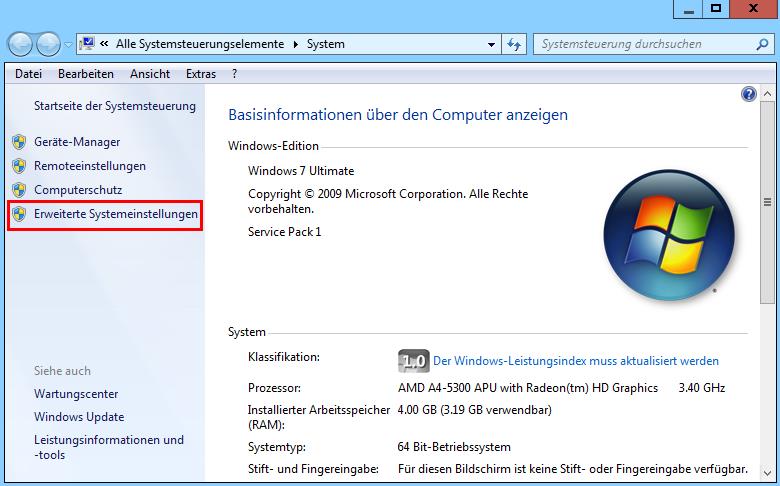Click Alle Systemsteuerungselemente in address bar
This screenshot has width=780, height=486.
200,44
